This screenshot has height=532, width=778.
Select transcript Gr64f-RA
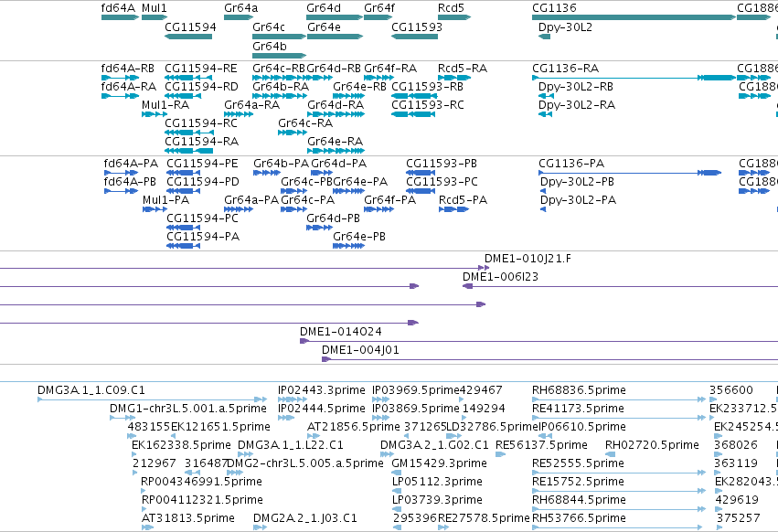click(x=390, y=68)
